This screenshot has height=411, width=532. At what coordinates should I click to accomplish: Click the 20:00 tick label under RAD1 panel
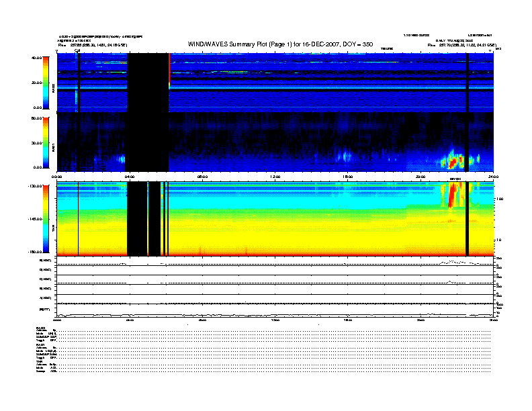coord(420,177)
